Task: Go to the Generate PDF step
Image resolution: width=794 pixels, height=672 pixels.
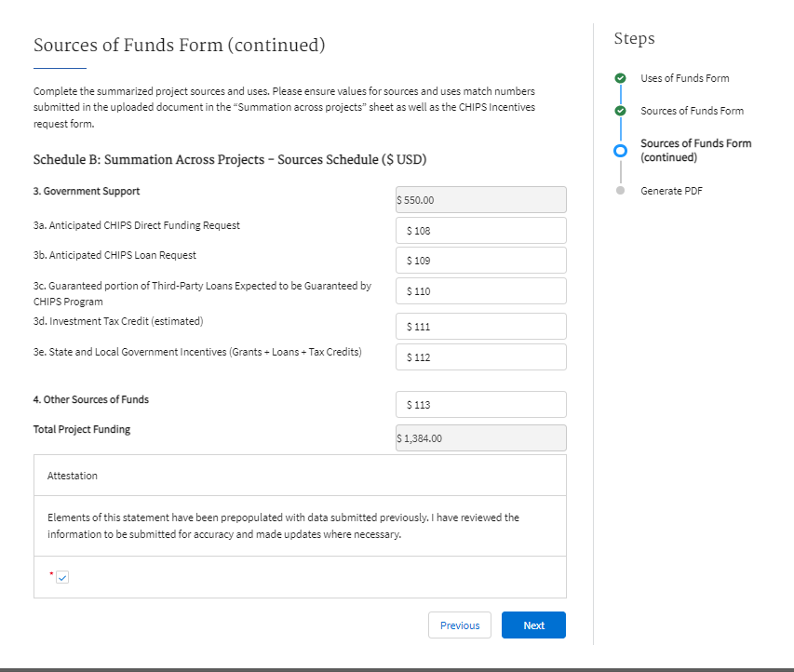Action: click(x=671, y=191)
